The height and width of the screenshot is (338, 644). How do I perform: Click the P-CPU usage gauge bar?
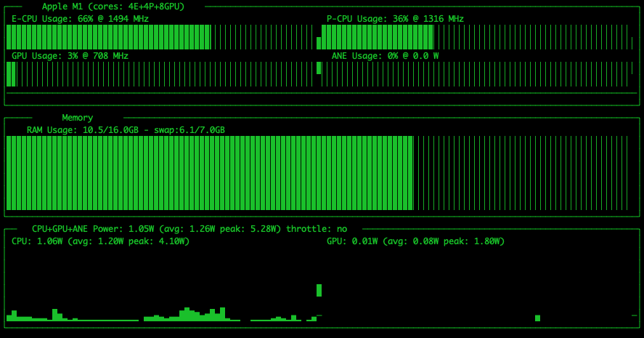tap(475, 37)
